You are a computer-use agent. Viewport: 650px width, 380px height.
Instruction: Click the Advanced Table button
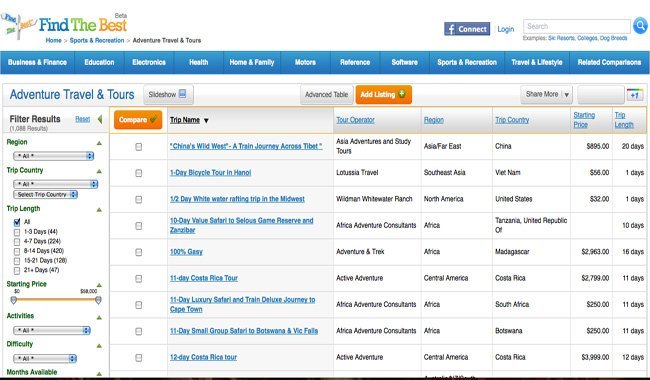[327, 94]
